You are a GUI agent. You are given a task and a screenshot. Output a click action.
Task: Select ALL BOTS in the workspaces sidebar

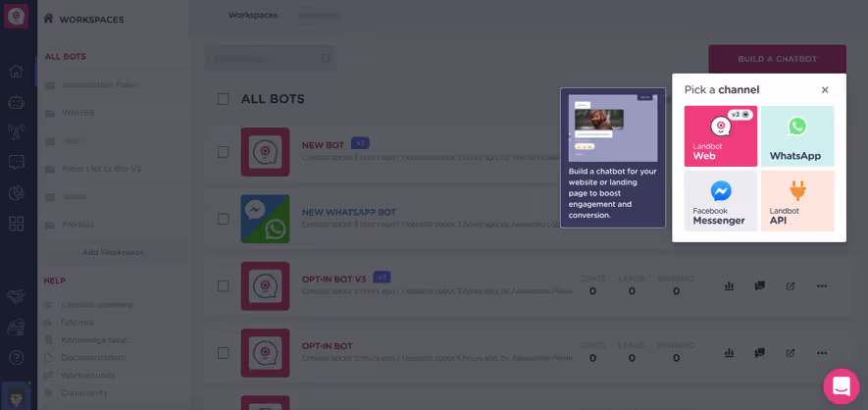66,57
